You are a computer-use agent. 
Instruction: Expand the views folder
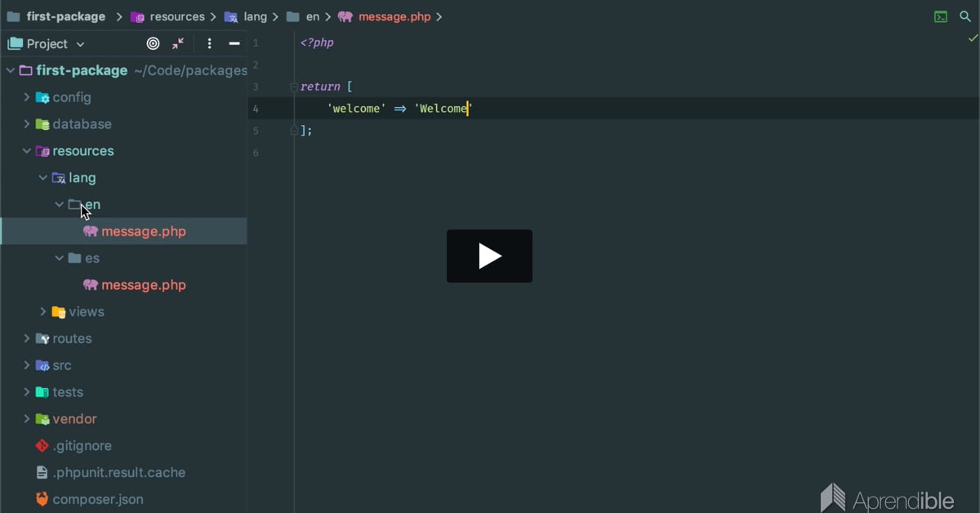[x=43, y=311]
